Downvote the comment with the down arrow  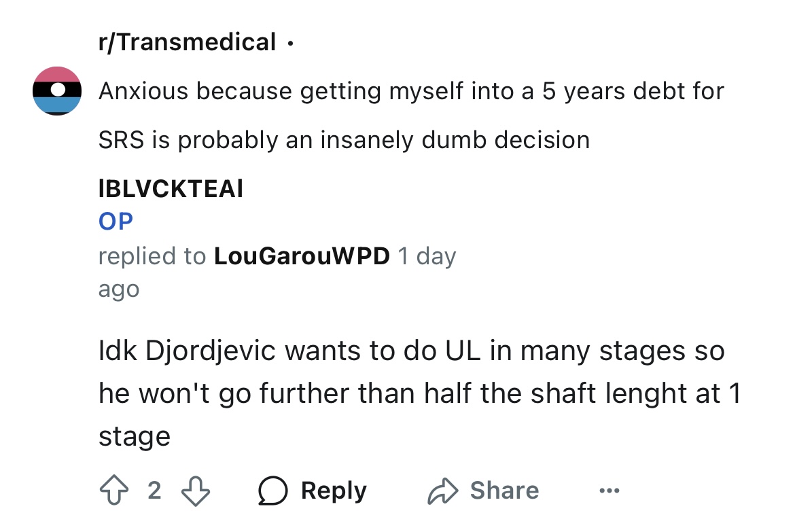pos(196,491)
